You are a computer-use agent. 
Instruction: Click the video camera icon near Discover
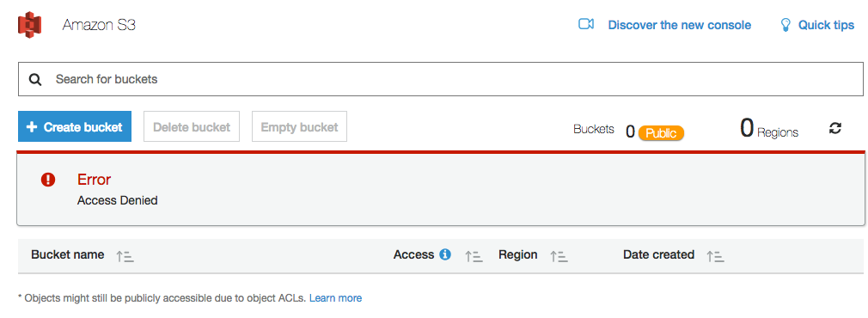tap(585, 24)
